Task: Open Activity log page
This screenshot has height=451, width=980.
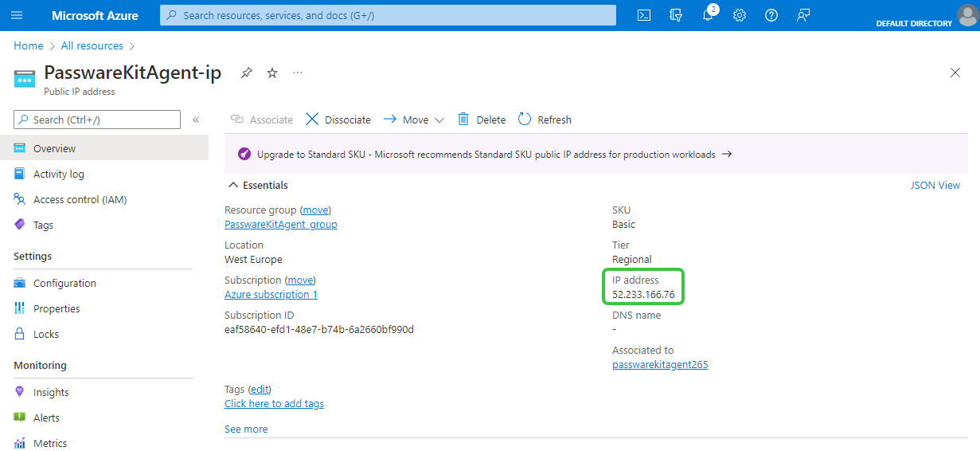Action: (x=104, y=174)
